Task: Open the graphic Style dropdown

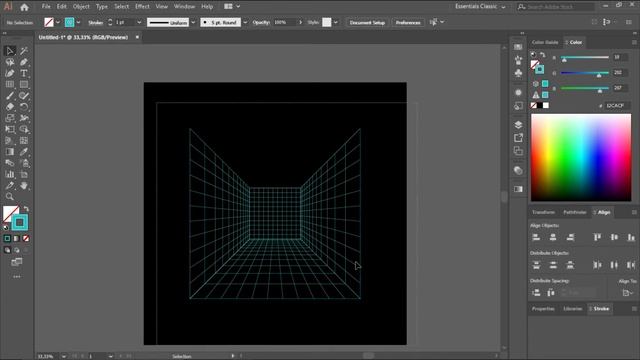Action: (x=335, y=22)
